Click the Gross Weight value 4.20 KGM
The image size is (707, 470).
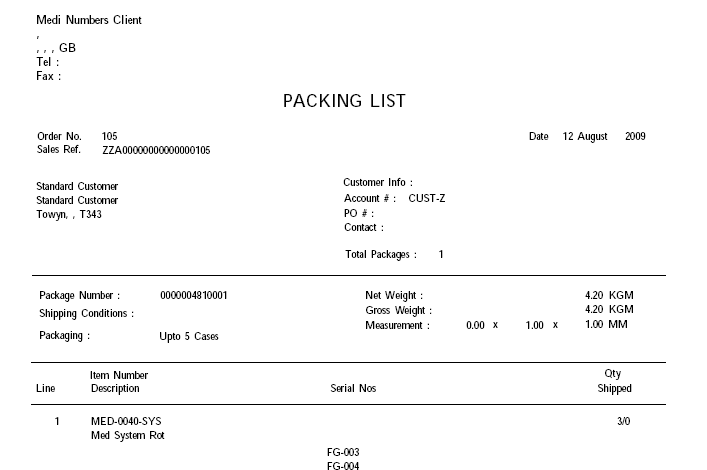click(x=609, y=309)
